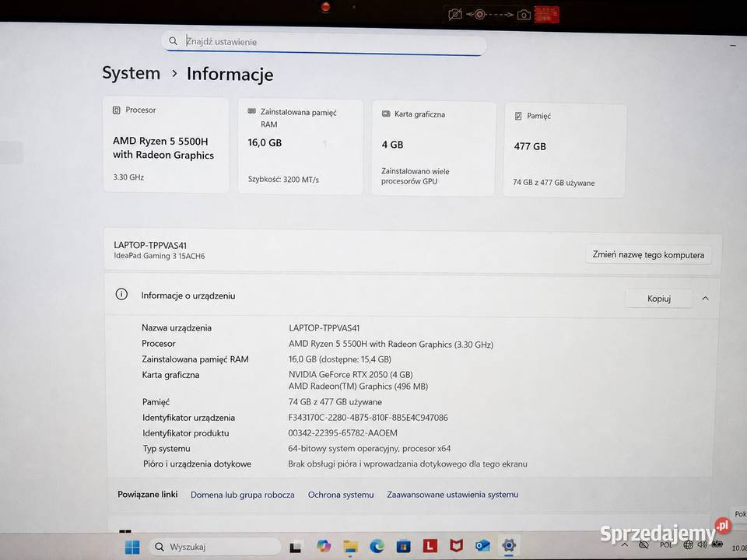Viewport: 747px width, 560px height.
Task: Click the cloud sync tray icon
Action: pyautogui.click(x=644, y=544)
